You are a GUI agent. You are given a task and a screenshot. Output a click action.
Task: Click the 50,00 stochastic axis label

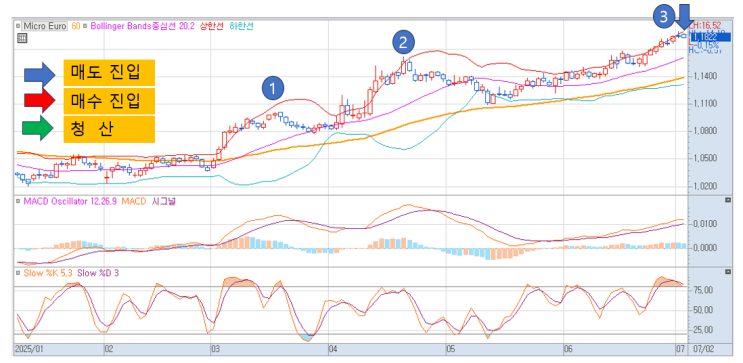702,310
